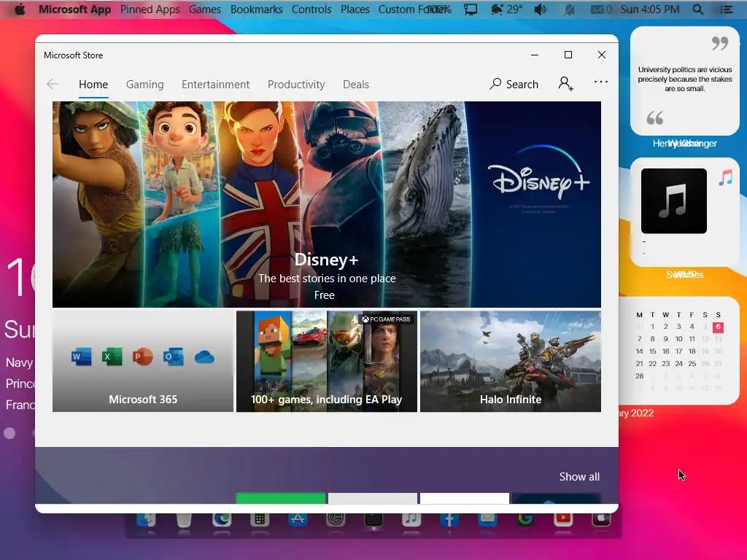Open the Bookmarks menu
This screenshot has height=560, width=747.
coord(256,9)
